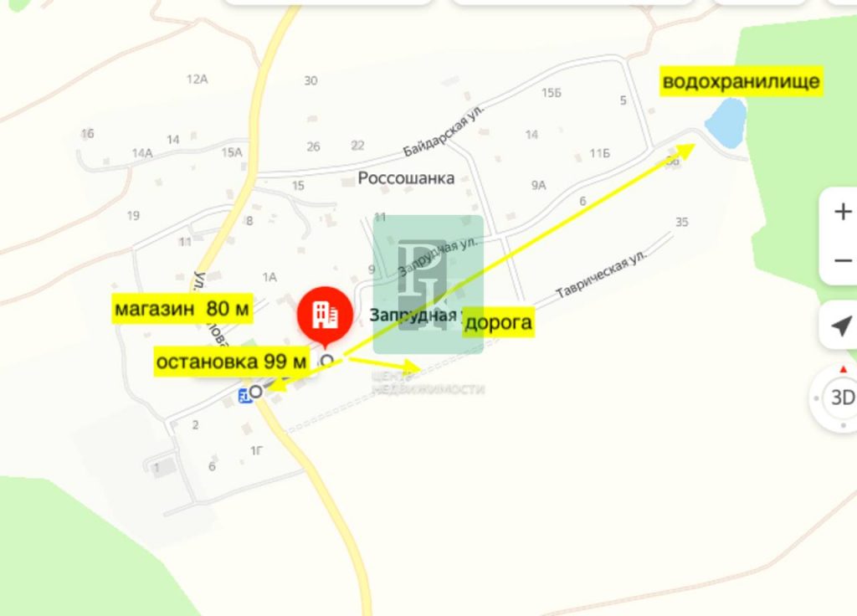
Task: Center map on my location arrow
Action: (x=841, y=326)
